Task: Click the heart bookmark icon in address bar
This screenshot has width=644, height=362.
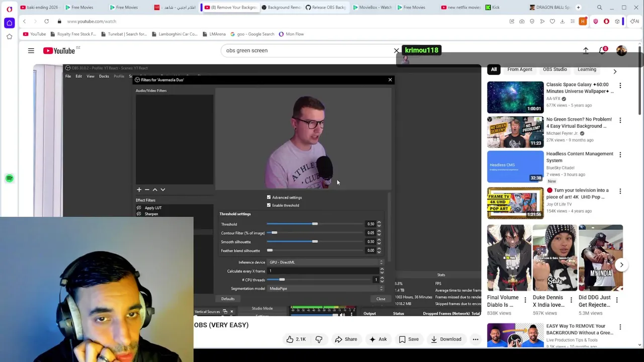Action: 552,21
